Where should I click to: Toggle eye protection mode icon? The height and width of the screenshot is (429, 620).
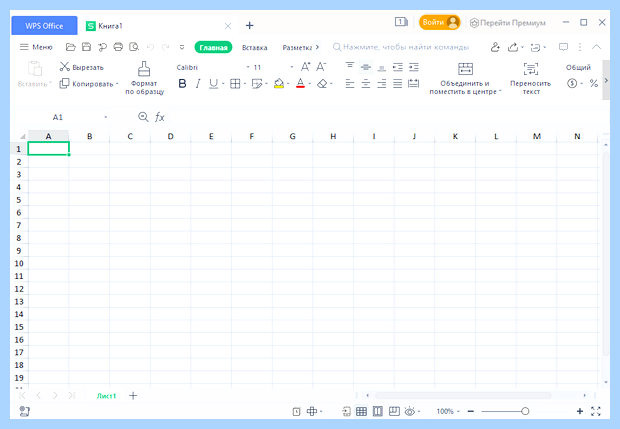[x=410, y=411]
